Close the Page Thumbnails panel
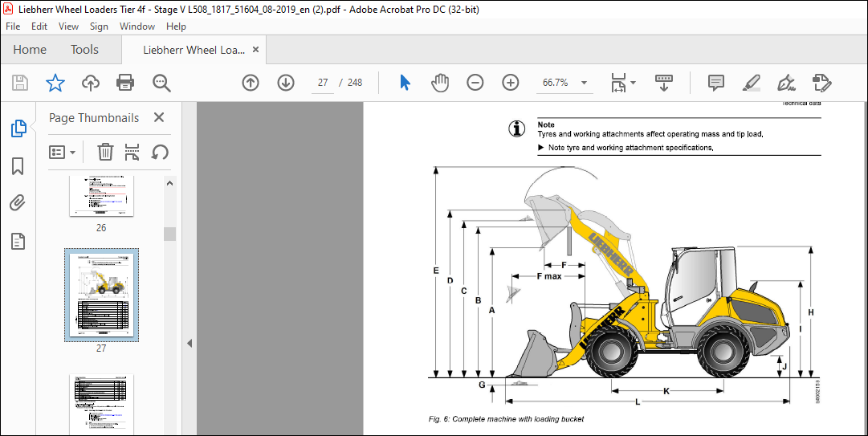This screenshot has width=868, height=436. pyautogui.click(x=159, y=117)
